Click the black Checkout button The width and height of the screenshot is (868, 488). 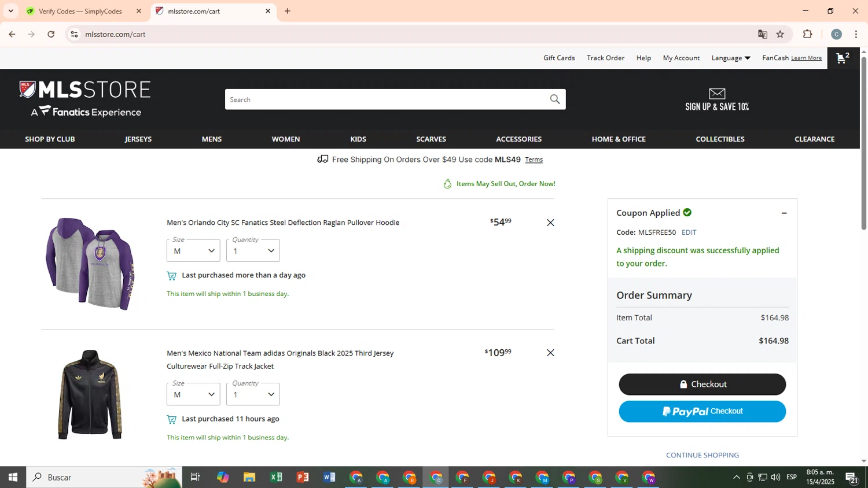702,385
